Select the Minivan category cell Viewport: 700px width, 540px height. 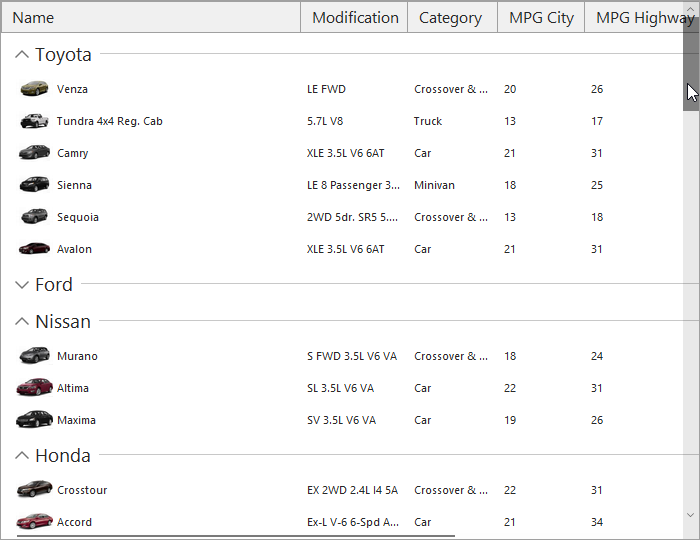[x=434, y=185]
